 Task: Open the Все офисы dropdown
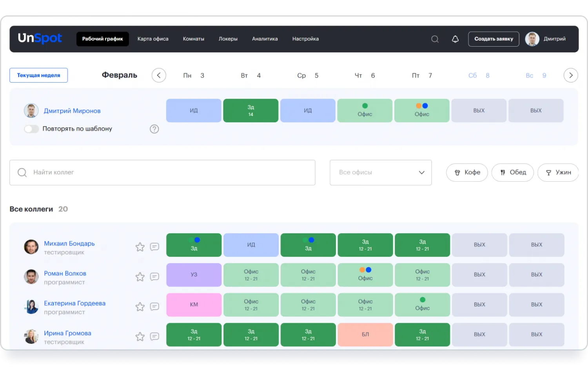tap(381, 172)
